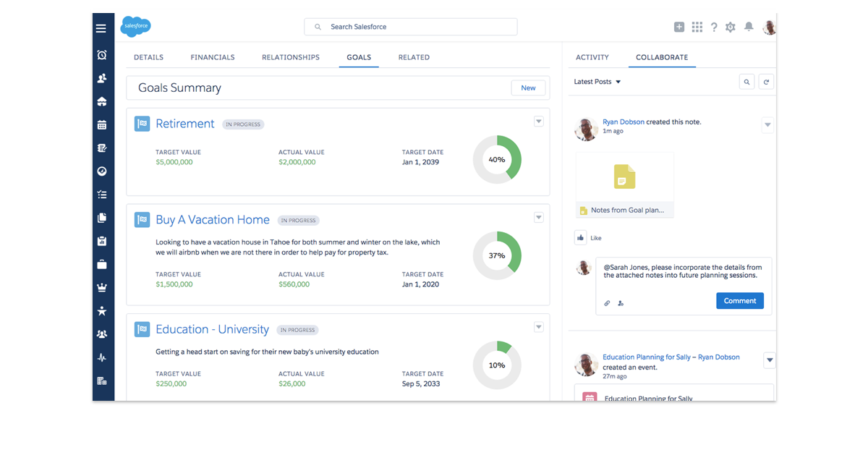Open the App Launcher grid icon
The image size is (868, 463).
click(697, 27)
